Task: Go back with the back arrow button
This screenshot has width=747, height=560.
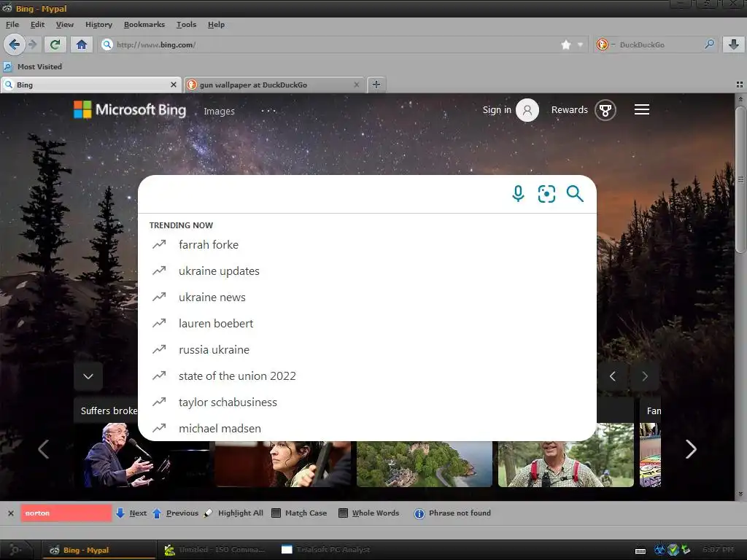Action: [x=14, y=44]
